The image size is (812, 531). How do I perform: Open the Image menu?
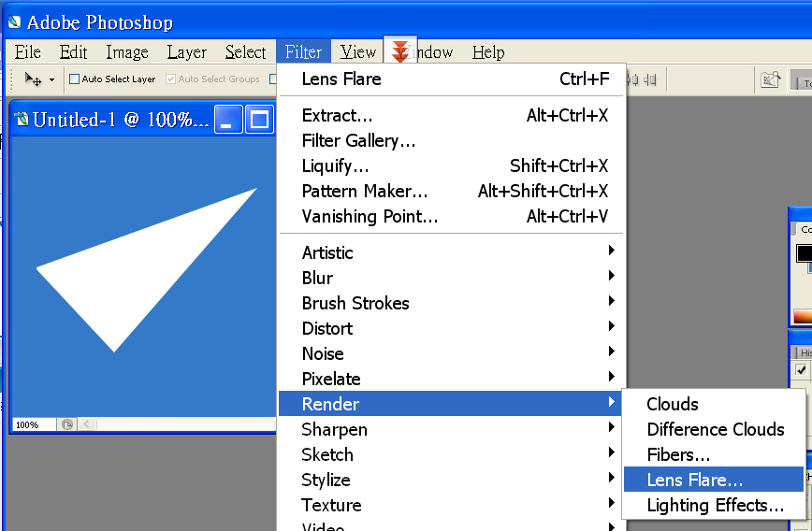[127, 51]
